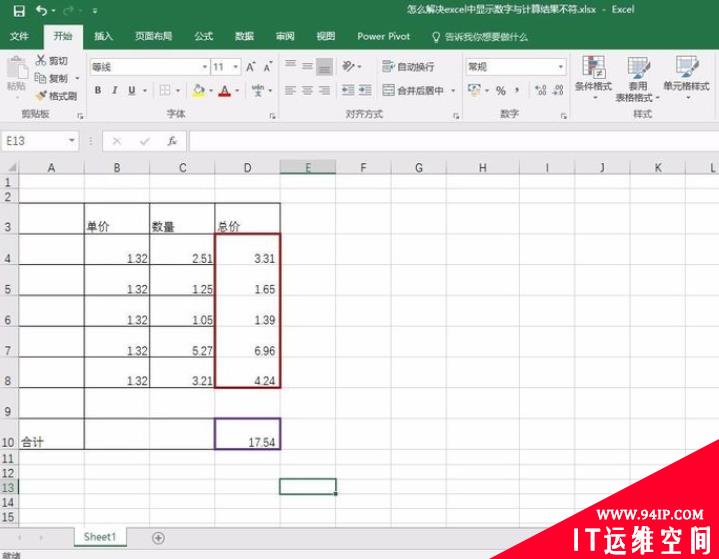Add a new sheet with plus button
Screen dimensions: 719x559
pos(158,537)
